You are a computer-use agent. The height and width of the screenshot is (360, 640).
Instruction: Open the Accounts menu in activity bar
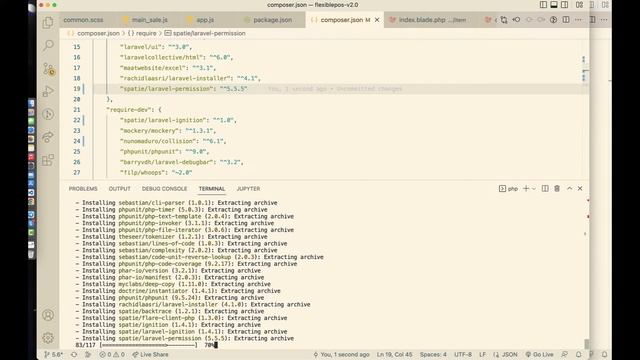(x=48, y=315)
